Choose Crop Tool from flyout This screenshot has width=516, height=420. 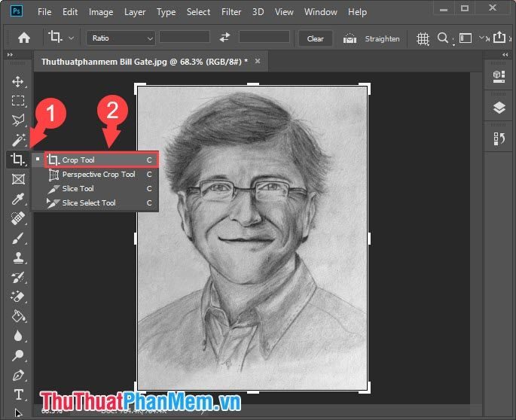point(102,160)
